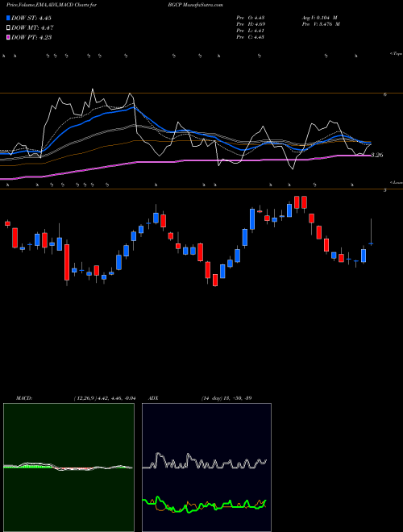Screen dimensions: 403x532
Task: Select the DOW PT: 4.23 label
Action: click(x=31, y=37)
